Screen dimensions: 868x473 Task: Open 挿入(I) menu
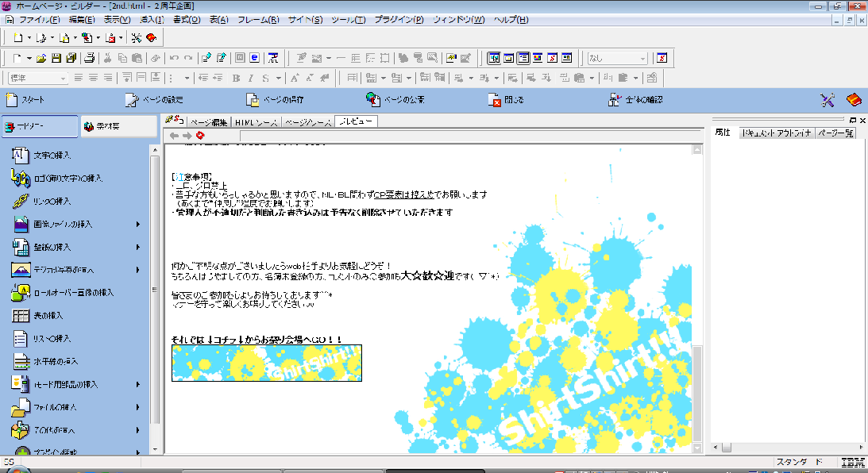coord(152,19)
